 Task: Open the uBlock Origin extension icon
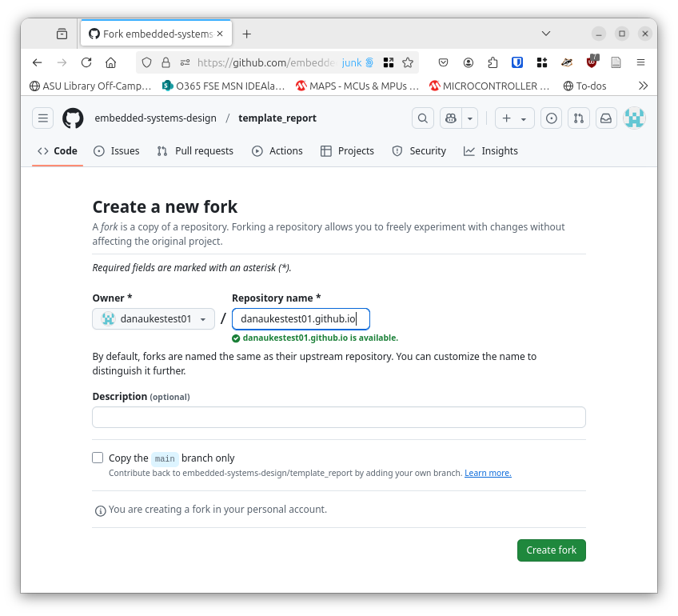tap(591, 62)
